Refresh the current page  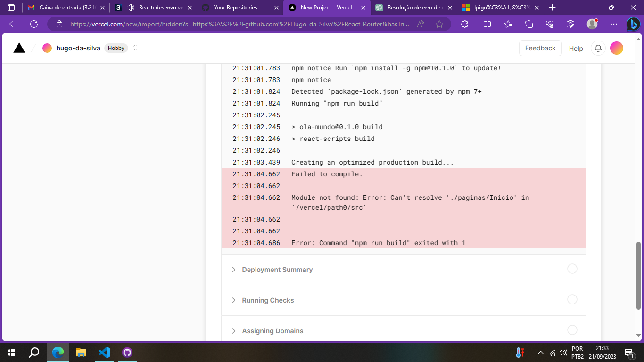click(34, 24)
